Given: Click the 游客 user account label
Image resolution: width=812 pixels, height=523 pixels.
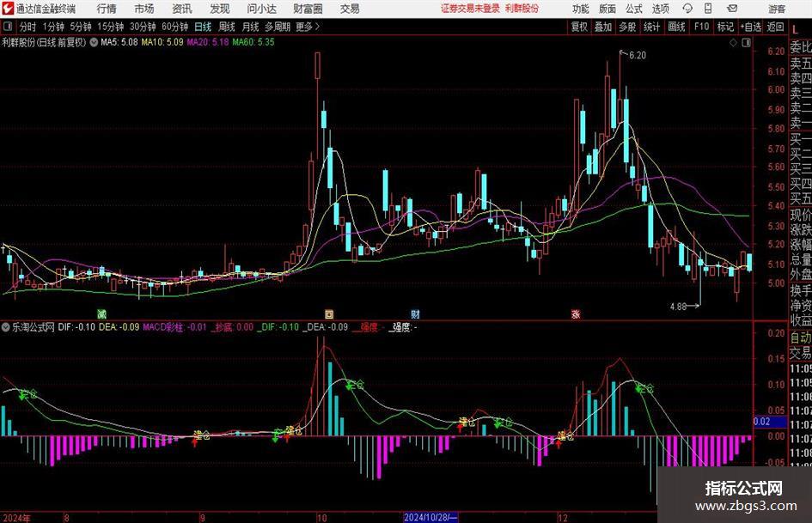Looking at the screenshot, I should pyautogui.click(x=777, y=9).
